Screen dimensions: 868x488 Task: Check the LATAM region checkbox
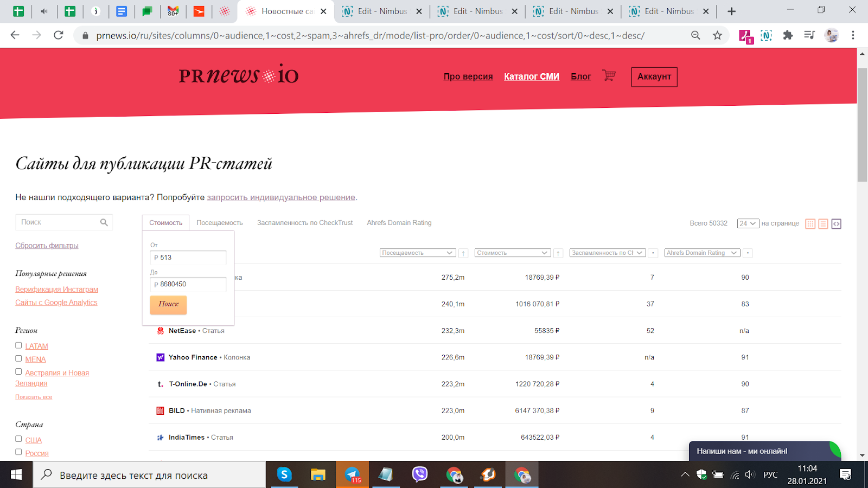pyautogui.click(x=18, y=345)
